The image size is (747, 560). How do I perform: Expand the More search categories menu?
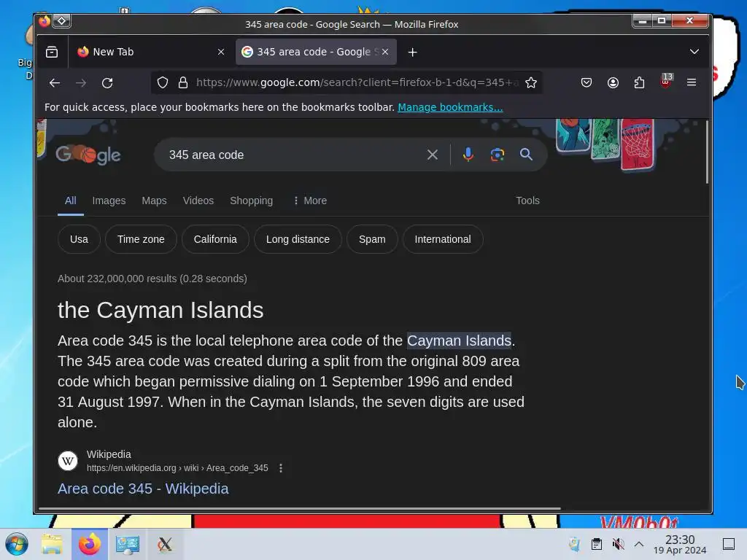pyautogui.click(x=309, y=201)
